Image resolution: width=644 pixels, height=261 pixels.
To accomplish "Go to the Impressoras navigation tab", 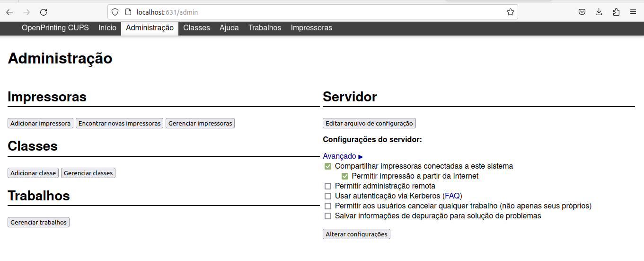I will coord(311,28).
